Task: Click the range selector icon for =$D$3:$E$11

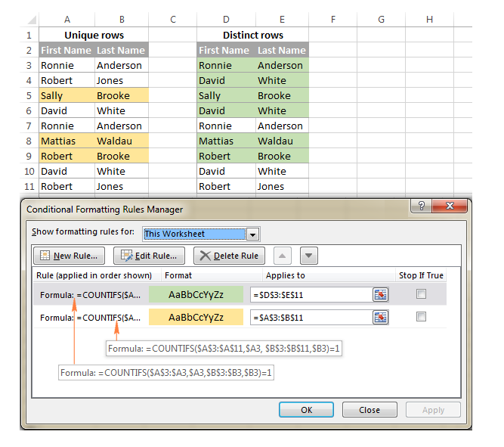Action: (380, 295)
